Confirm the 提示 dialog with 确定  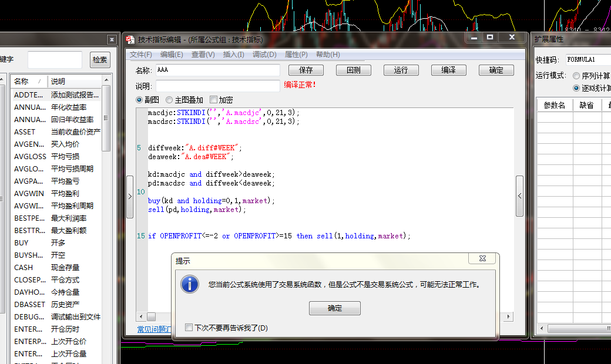pyautogui.click(x=335, y=308)
